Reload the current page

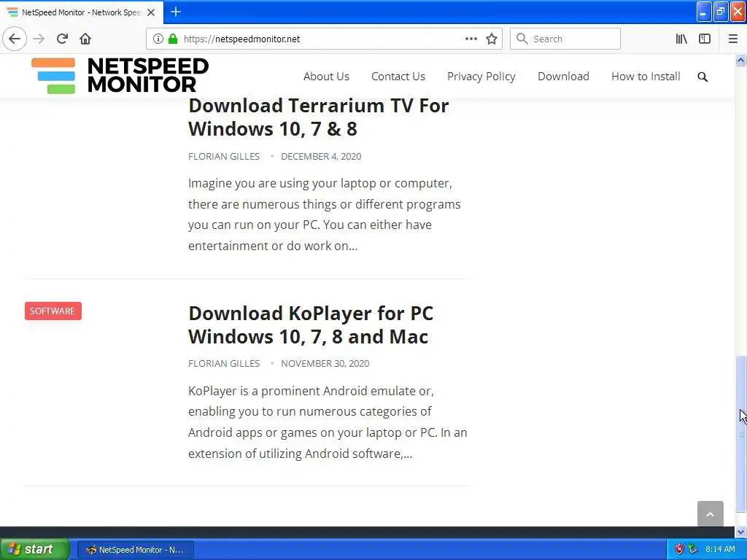pos(62,39)
